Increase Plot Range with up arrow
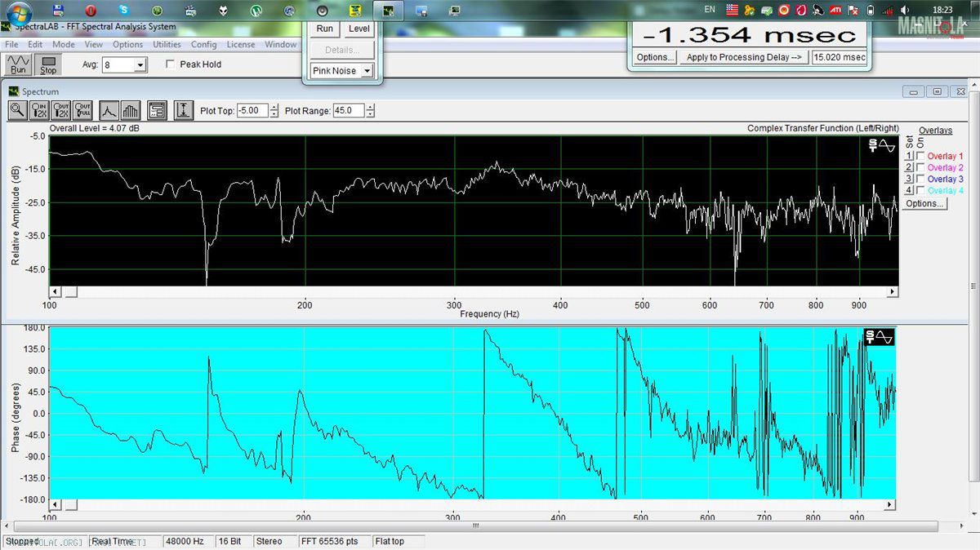This screenshot has width=980, height=550. [x=370, y=107]
